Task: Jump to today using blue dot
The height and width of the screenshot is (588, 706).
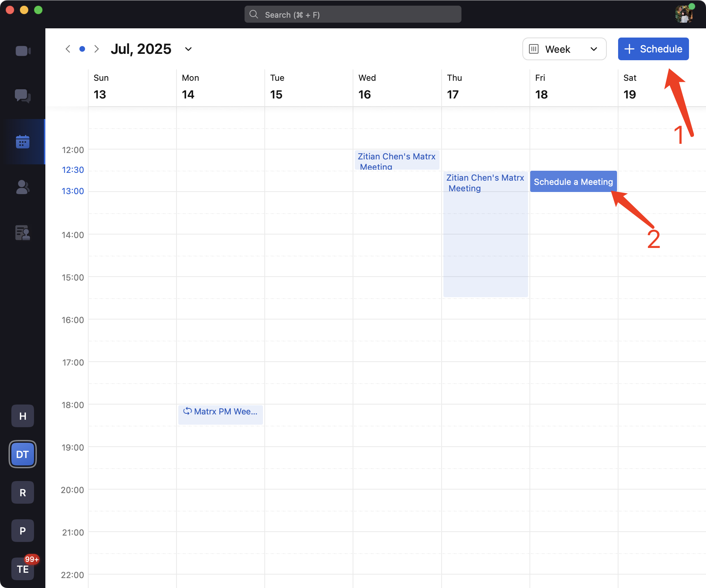Action: pos(82,49)
